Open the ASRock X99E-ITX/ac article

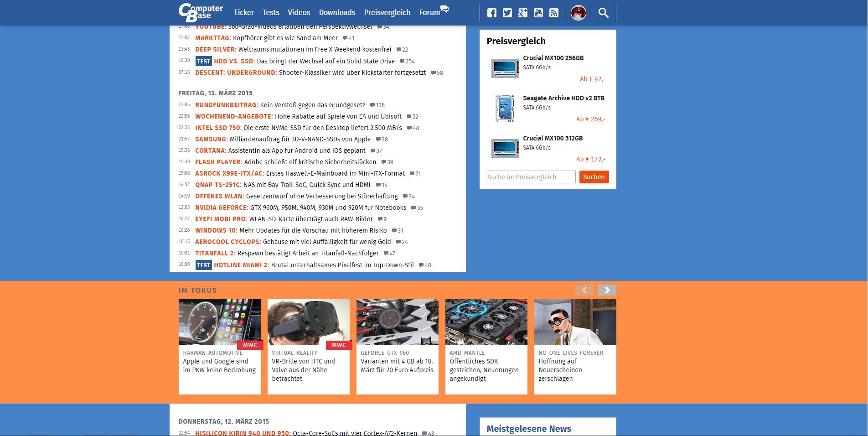(300, 173)
